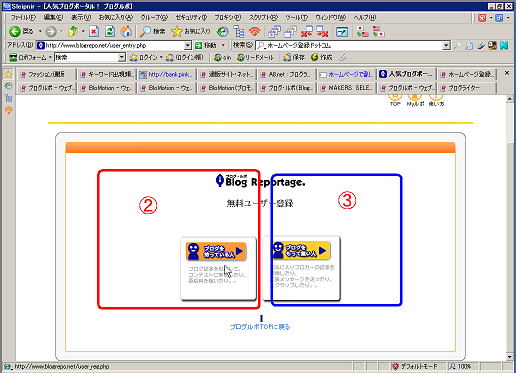The width and height of the screenshot is (516, 373).
Task: Reload the page with the Refresh icon
Action: point(110,31)
